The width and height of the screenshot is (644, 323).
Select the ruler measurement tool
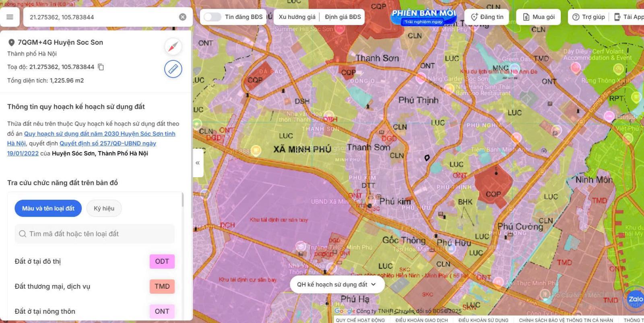[x=173, y=69]
